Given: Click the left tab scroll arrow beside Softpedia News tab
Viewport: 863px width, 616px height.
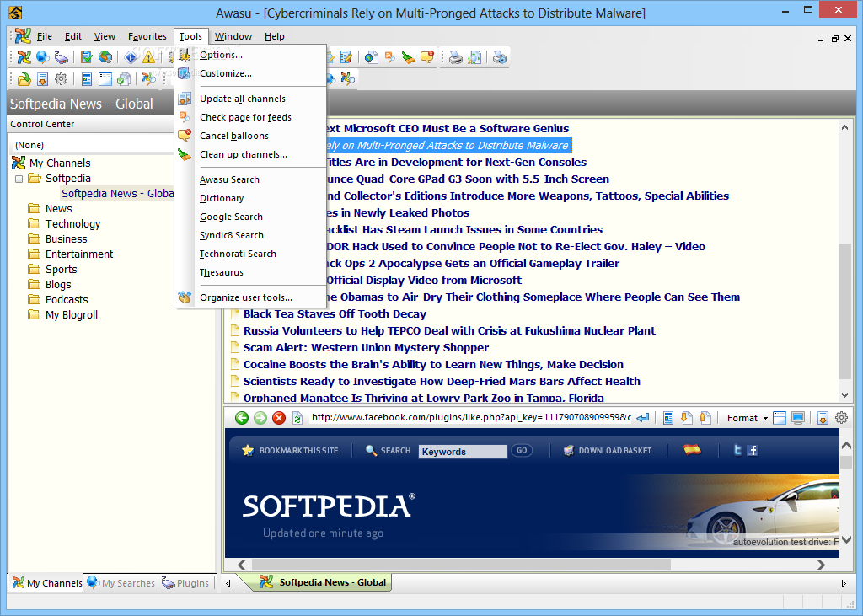Looking at the screenshot, I should [228, 583].
